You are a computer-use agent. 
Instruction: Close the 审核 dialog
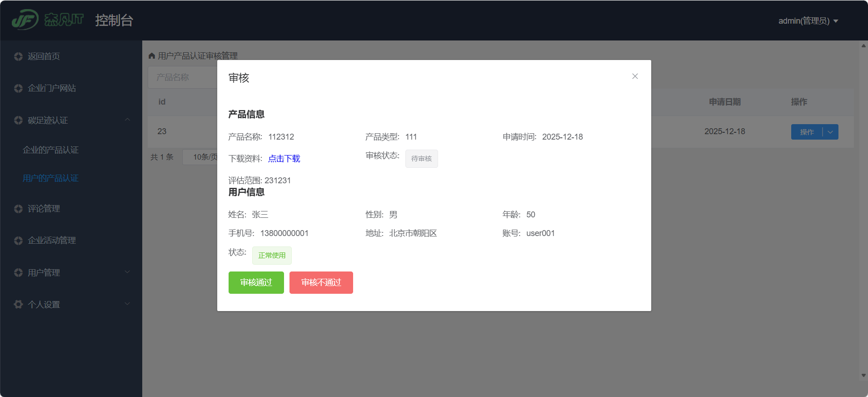(635, 76)
